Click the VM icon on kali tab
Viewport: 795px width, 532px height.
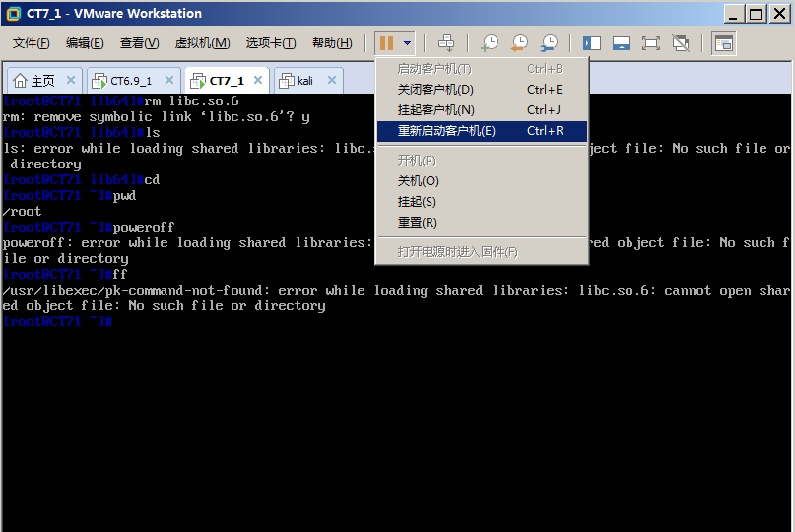click(x=287, y=81)
